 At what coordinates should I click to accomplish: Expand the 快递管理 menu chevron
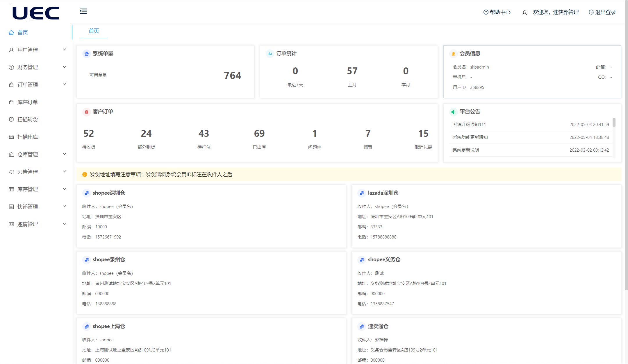[x=65, y=207]
